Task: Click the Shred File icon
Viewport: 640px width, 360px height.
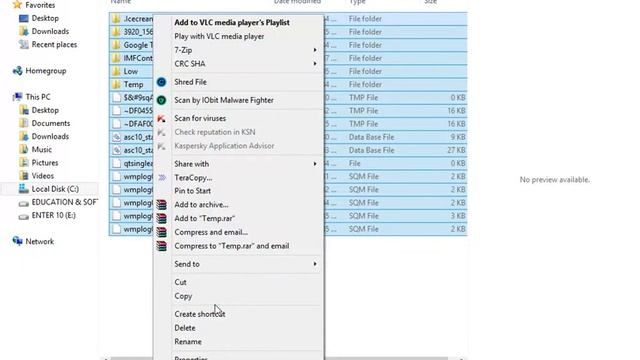Action: (162, 82)
